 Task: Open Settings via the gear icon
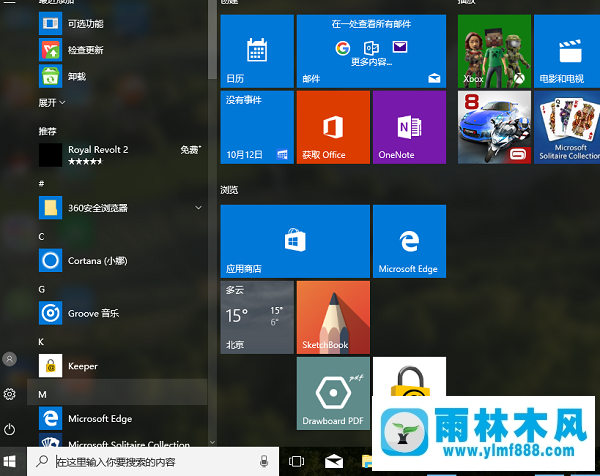point(10,394)
